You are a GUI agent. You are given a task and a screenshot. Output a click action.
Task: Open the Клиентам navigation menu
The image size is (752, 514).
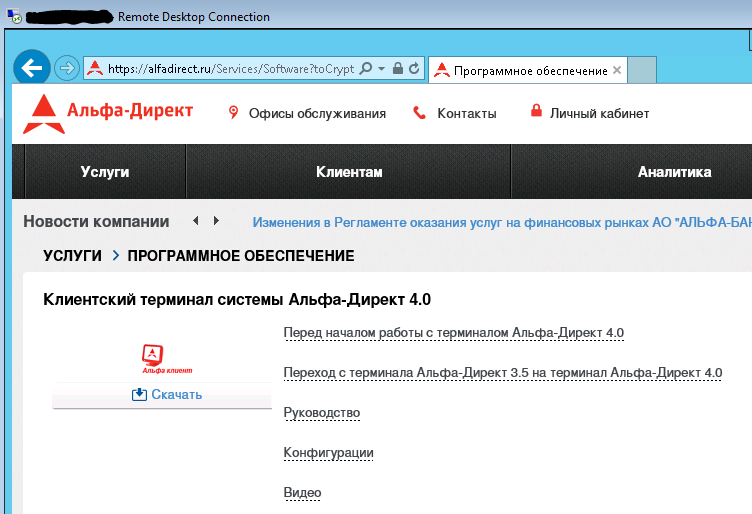click(x=349, y=172)
